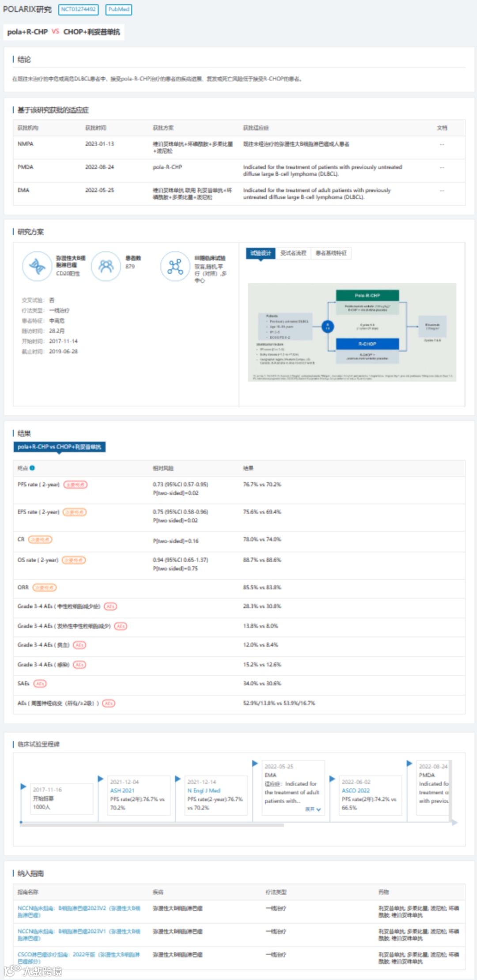Click the cutoff date 2019-06-28

point(63,352)
